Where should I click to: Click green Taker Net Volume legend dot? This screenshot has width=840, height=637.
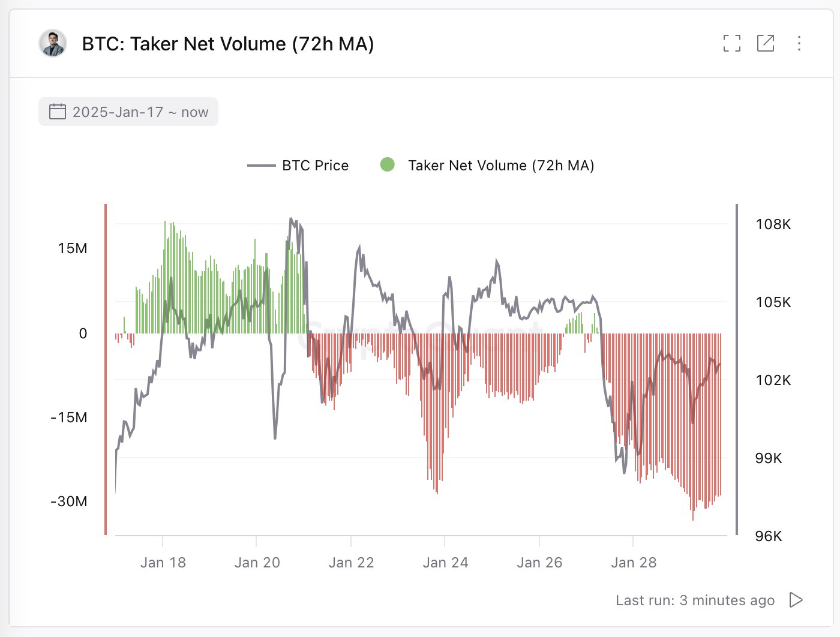pyautogui.click(x=388, y=164)
